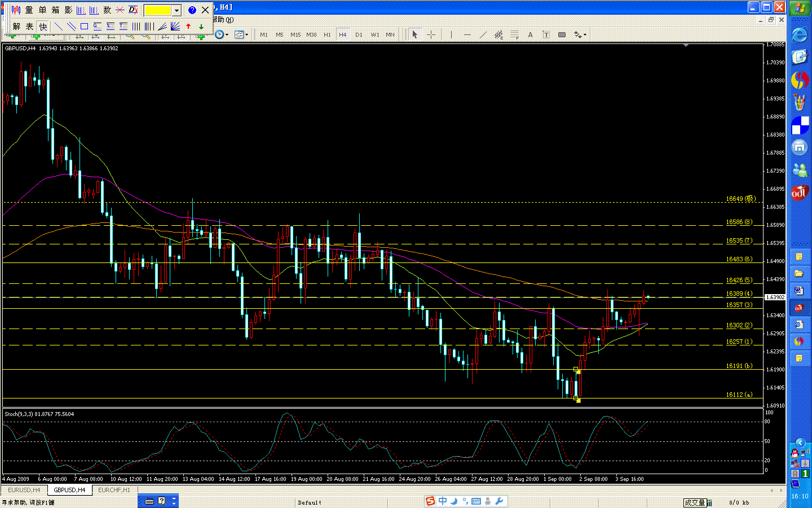
Task: Click the input method wrench settings icon
Action: coord(500,501)
